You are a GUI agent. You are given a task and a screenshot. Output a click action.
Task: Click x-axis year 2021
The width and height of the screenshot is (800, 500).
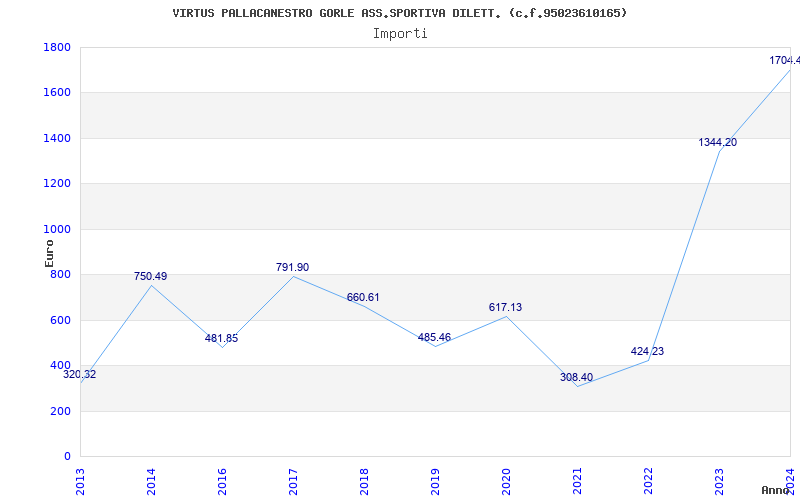pos(577,481)
